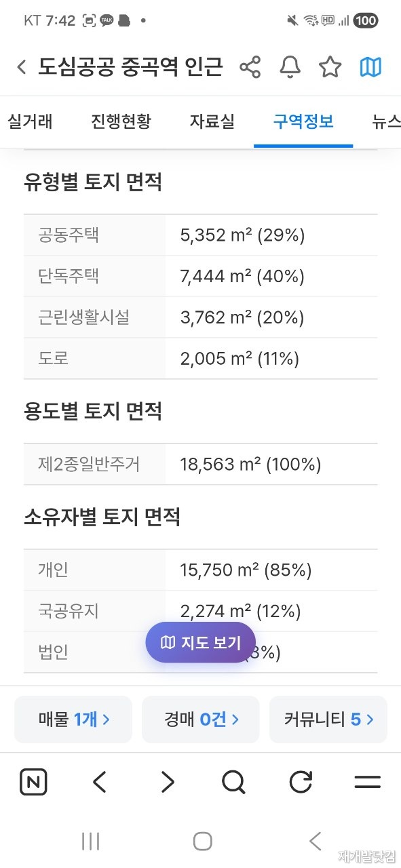Switch to the 실거래 tab
401x868 pixels.
pos(30,122)
